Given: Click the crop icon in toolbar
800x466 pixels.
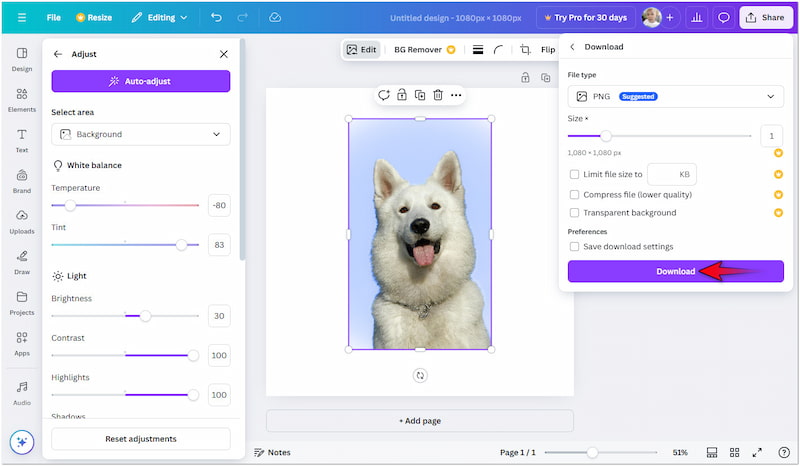Looking at the screenshot, I should tap(525, 49).
